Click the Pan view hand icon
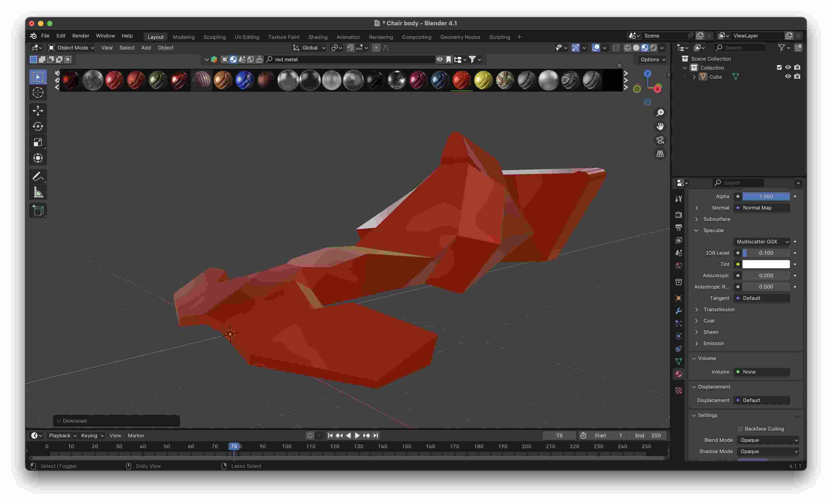Viewport: 832px width, 504px height. (660, 126)
